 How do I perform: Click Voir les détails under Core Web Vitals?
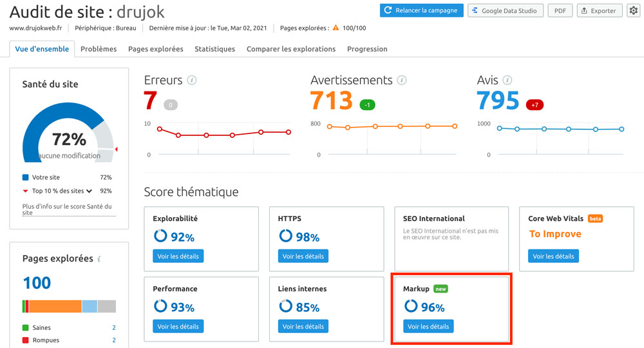click(x=553, y=256)
